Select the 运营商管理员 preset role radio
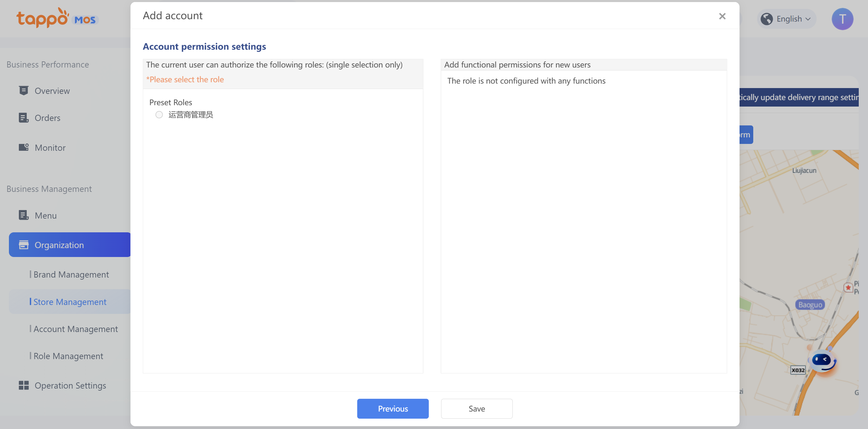The image size is (868, 429). (x=159, y=115)
